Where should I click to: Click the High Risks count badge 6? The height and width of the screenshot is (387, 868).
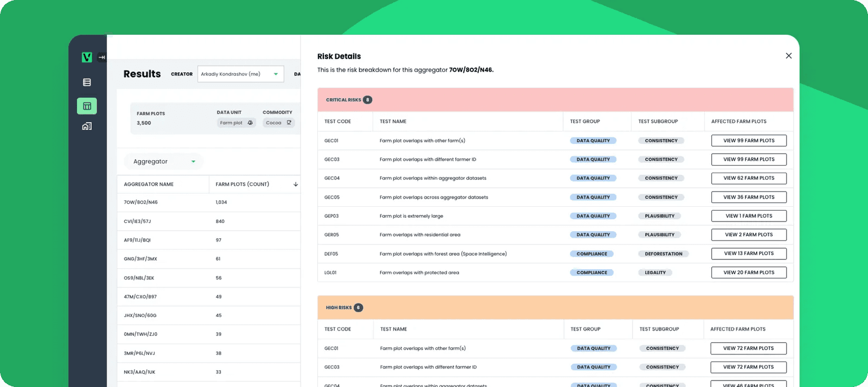pos(358,308)
